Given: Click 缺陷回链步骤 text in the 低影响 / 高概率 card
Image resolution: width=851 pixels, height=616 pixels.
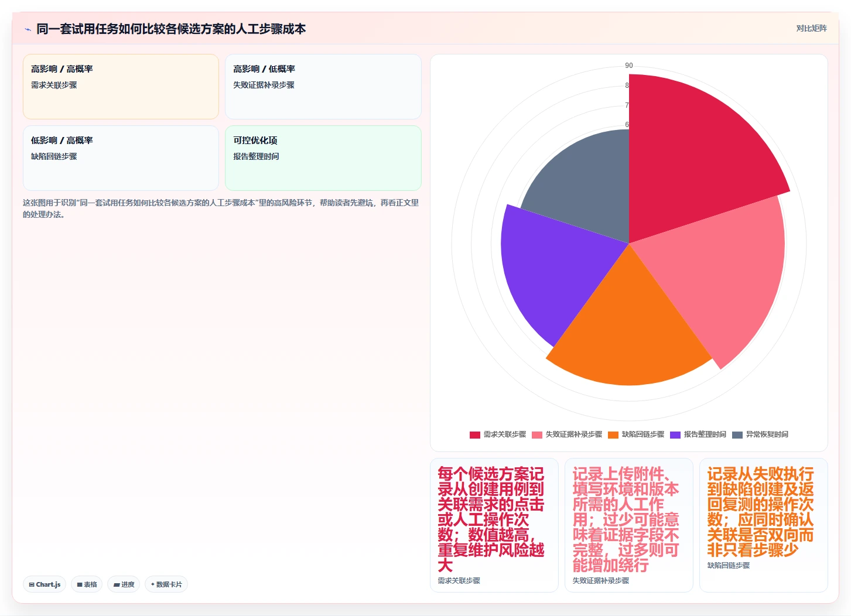Looking at the screenshot, I should (54, 156).
